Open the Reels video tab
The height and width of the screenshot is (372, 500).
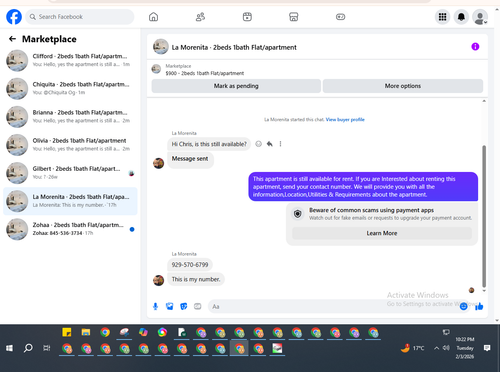pyautogui.click(x=247, y=17)
